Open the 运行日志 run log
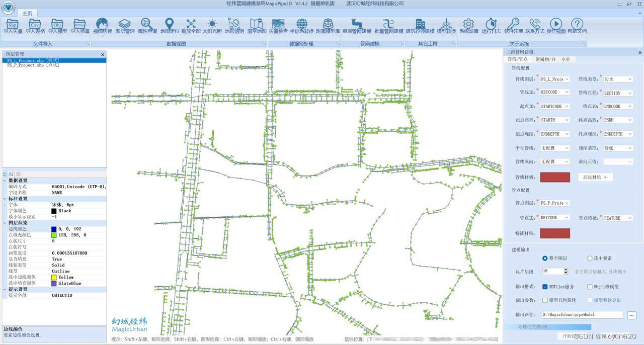Image resolution: width=644 pixels, height=345 pixels. [x=491, y=26]
